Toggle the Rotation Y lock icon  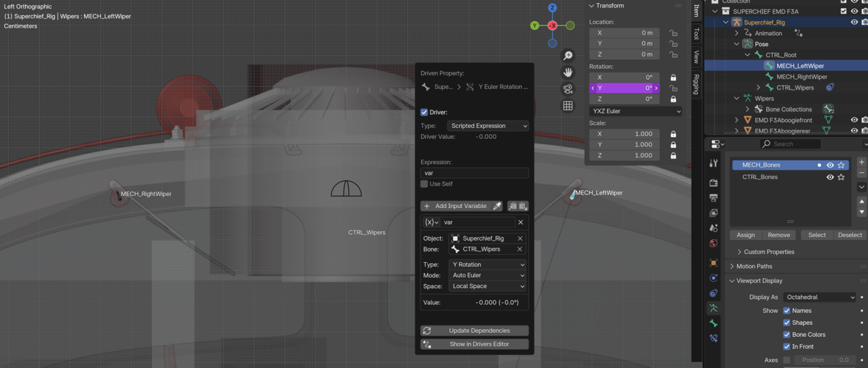(673, 88)
